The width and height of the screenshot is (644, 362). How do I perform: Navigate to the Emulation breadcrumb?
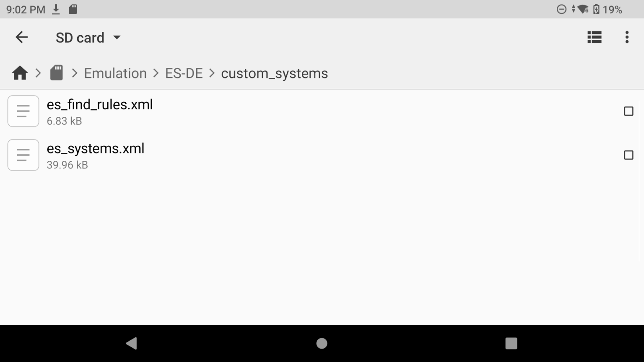point(115,73)
